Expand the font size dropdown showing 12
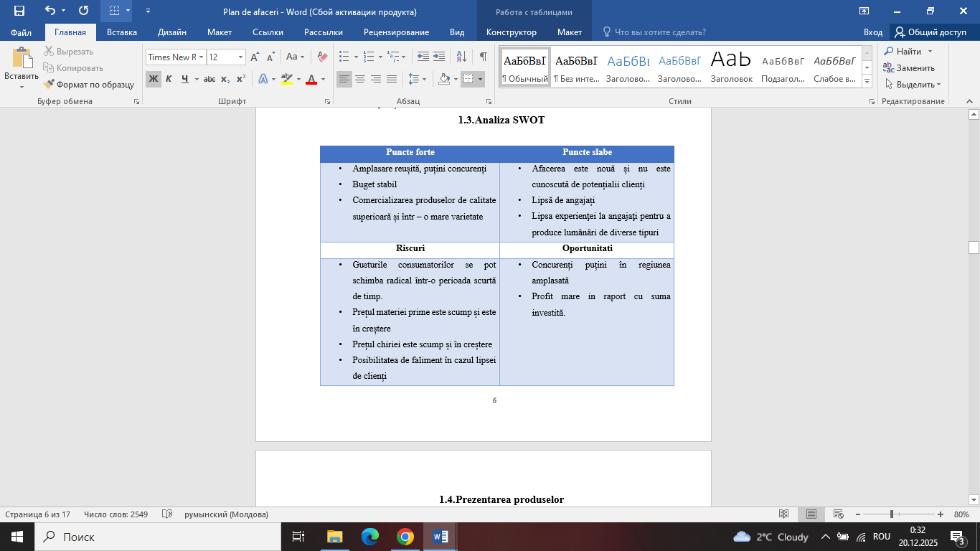Viewport: 980px width, 551px height. 240,57
